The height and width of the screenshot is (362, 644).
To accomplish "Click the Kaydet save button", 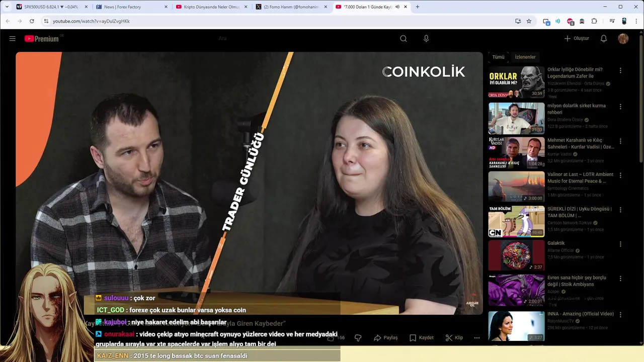I will click(x=421, y=338).
